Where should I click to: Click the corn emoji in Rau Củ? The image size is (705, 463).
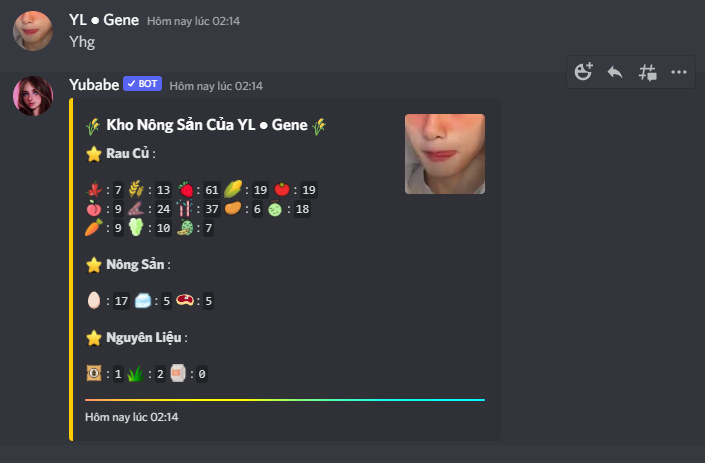point(233,189)
